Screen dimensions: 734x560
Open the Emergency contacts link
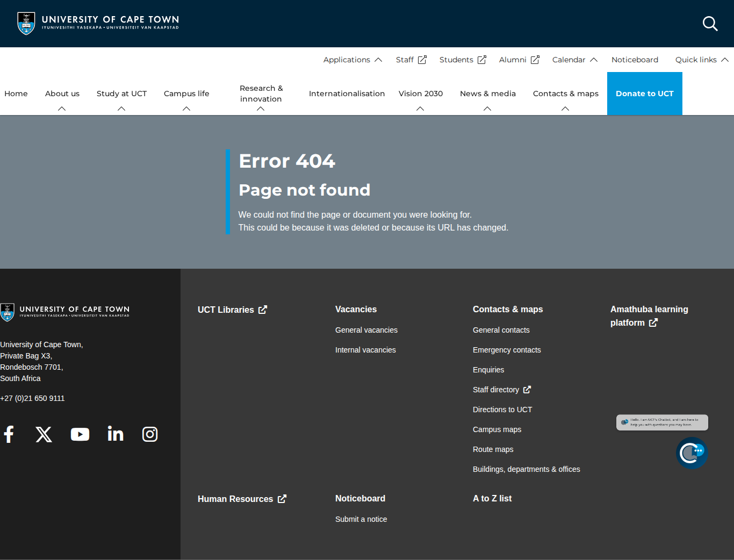click(507, 350)
